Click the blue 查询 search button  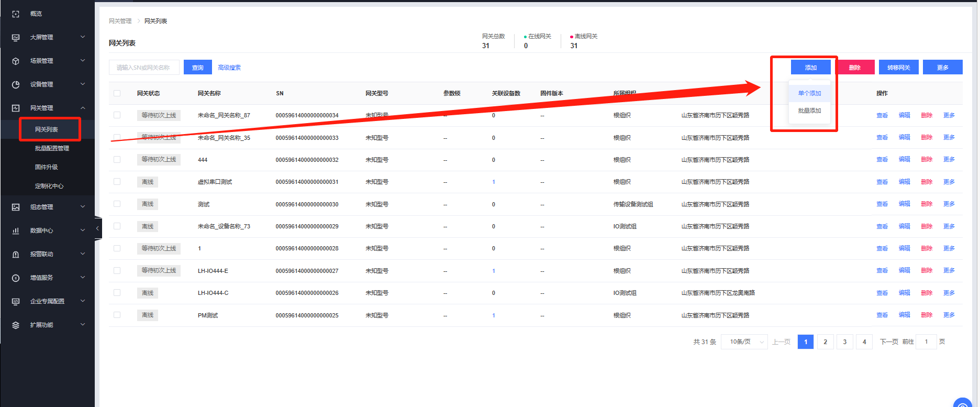197,68
